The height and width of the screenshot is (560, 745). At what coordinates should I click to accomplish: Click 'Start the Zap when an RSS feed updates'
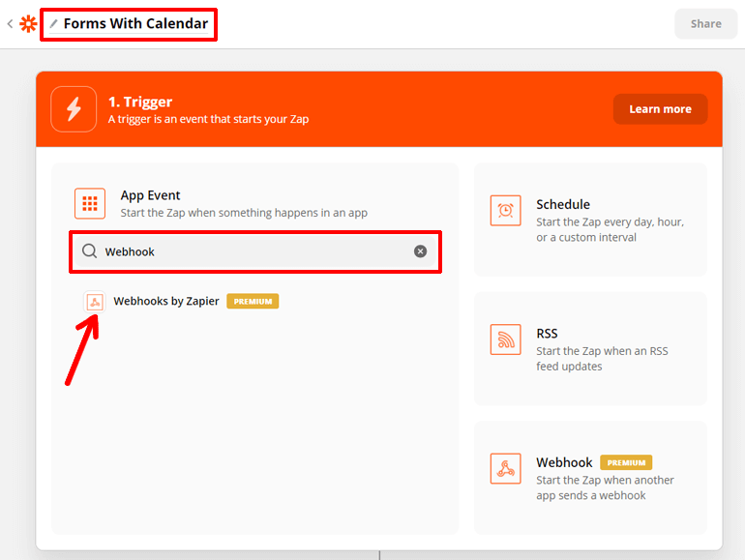pos(602,359)
